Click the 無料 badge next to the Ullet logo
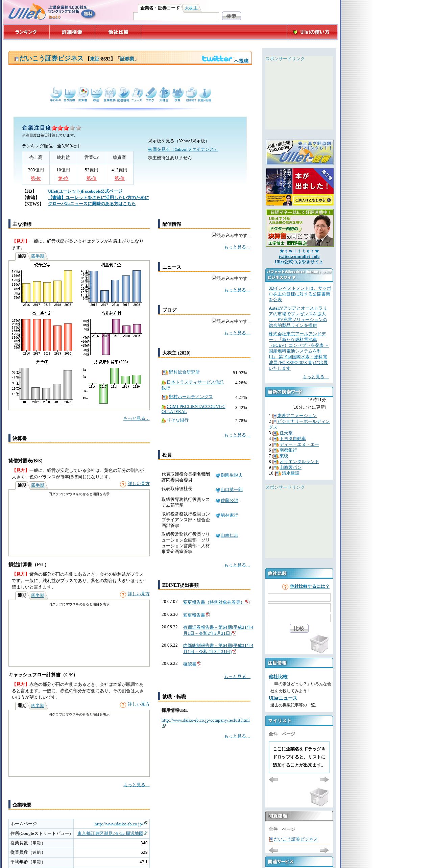 [88, 14]
